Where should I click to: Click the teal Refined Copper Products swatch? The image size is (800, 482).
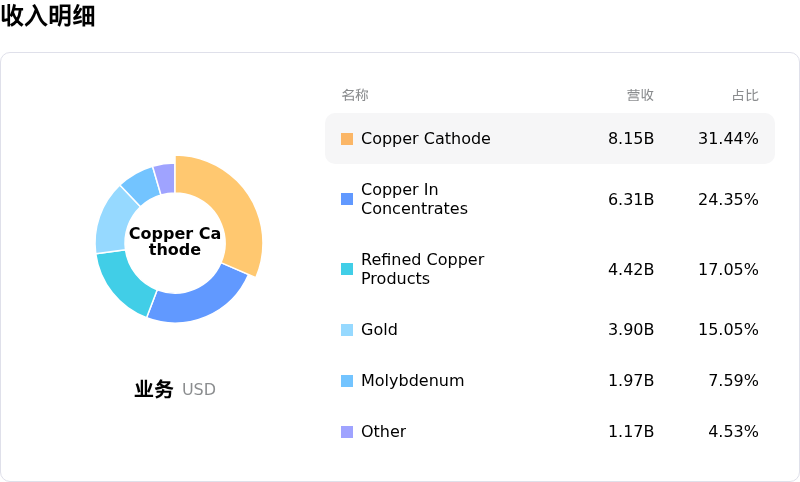(347, 269)
